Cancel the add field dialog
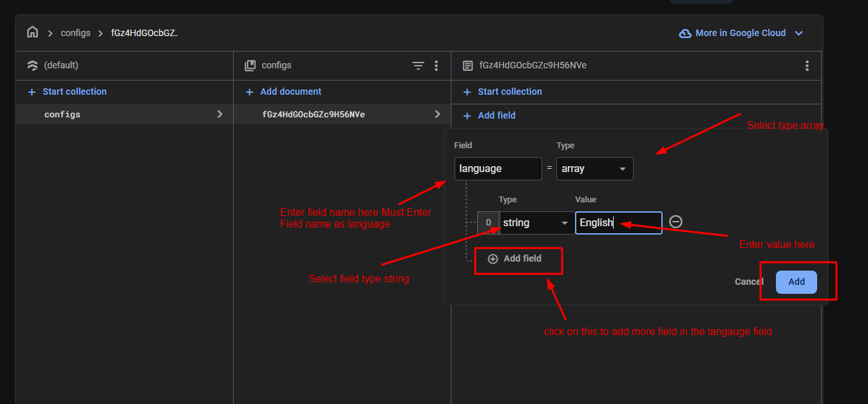868x404 pixels. coord(749,282)
